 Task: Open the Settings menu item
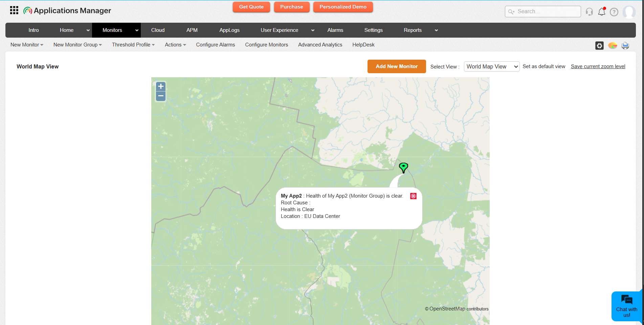(373, 30)
